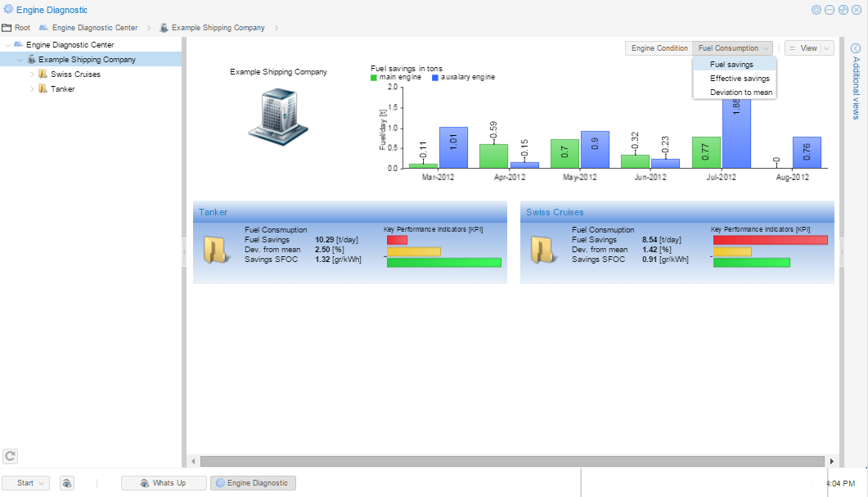Switch to the Engine Condition view
Viewport: 868px width, 497px height.
pyautogui.click(x=658, y=47)
